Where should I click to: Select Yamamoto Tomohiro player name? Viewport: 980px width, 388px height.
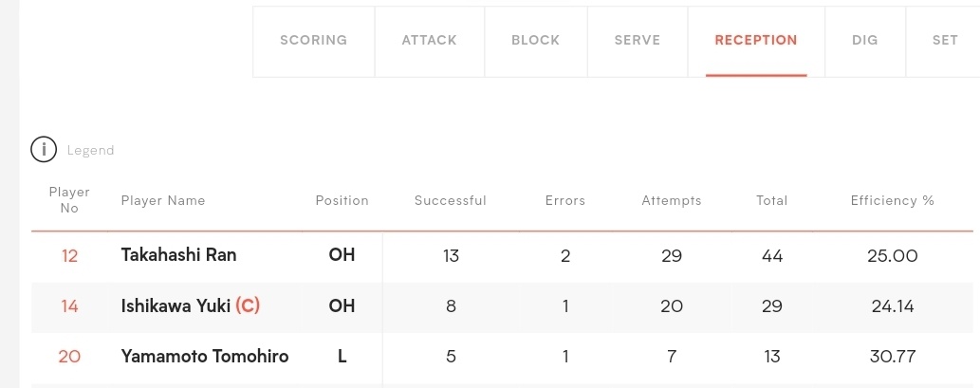click(205, 356)
